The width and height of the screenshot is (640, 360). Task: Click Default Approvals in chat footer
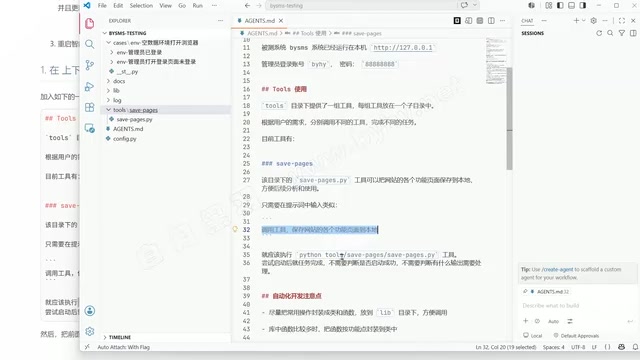click(x=576, y=336)
